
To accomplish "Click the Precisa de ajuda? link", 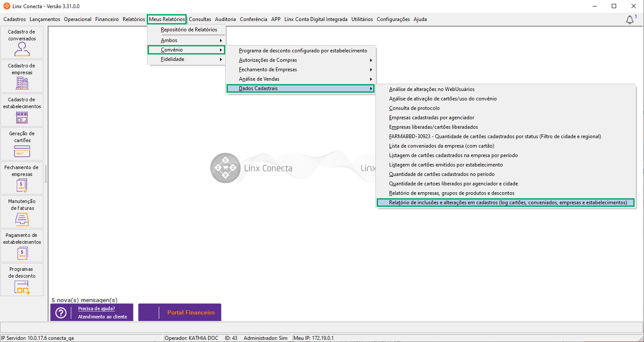I will (97, 309).
